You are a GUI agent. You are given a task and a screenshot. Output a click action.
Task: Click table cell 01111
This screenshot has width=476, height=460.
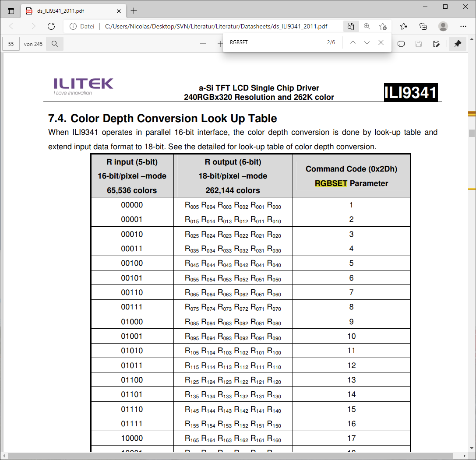pos(132,424)
